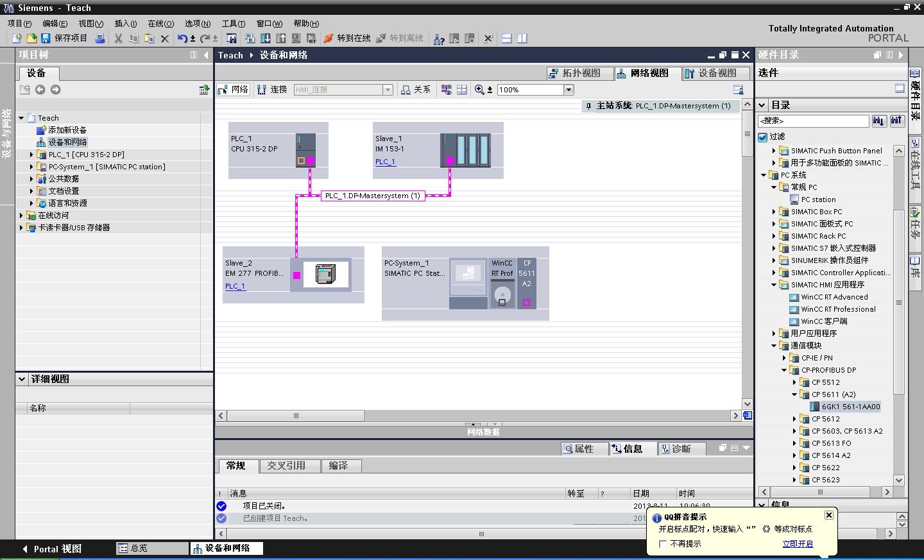The image size is (924, 560).
Task: Click the network view horizontal scrollbar thumb
Action: [295, 416]
